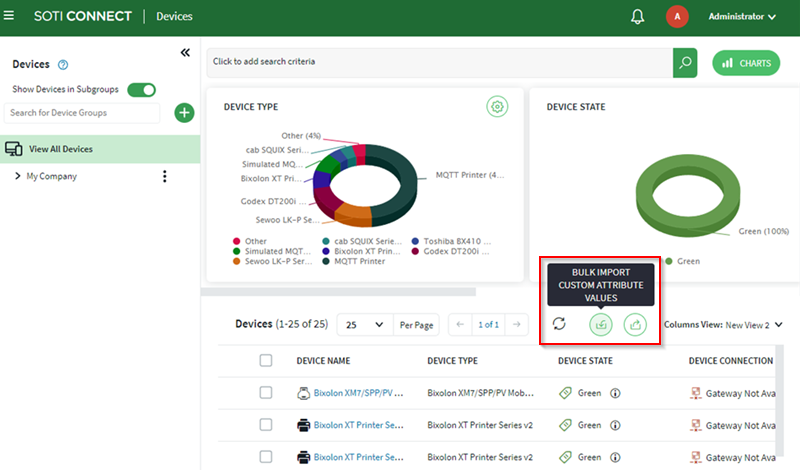Screen dimensions: 800x470
Task: Select all devices header checkbox
Action: point(266,361)
